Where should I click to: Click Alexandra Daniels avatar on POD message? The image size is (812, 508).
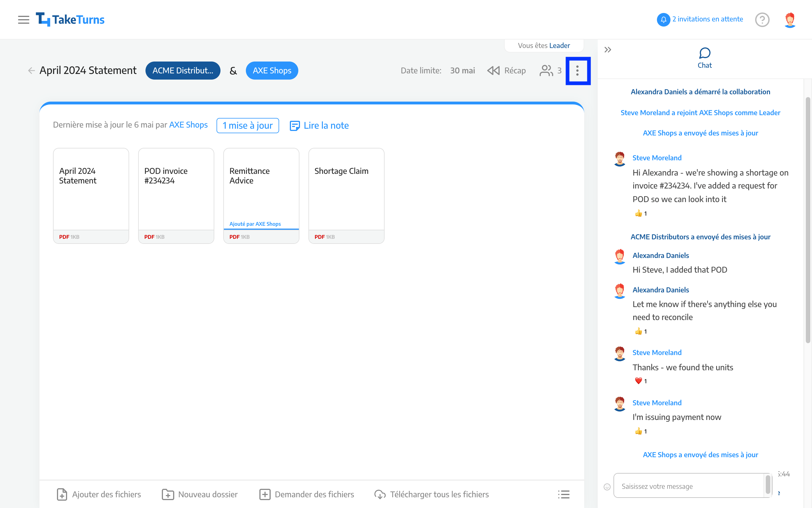coord(619,257)
